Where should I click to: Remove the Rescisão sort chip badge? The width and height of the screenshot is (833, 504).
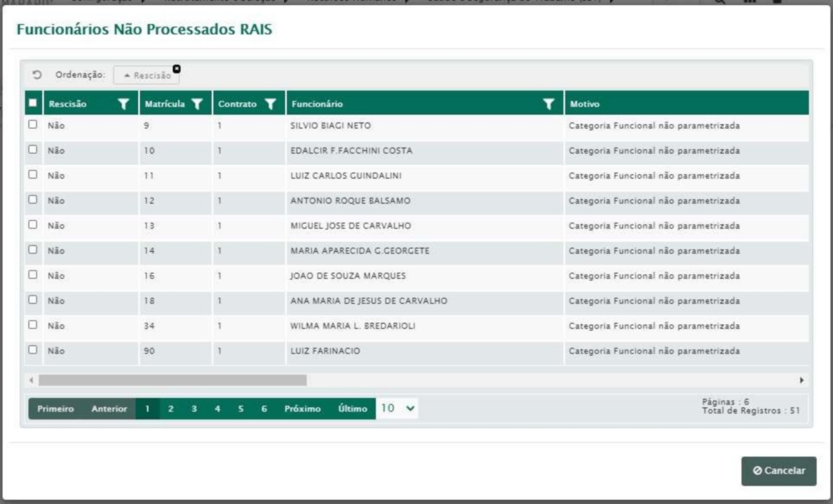pos(177,69)
